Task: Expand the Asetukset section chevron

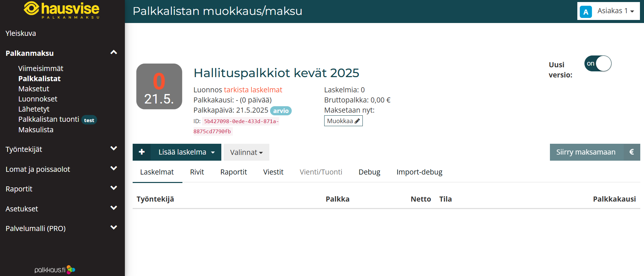Action: (x=114, y=208)
